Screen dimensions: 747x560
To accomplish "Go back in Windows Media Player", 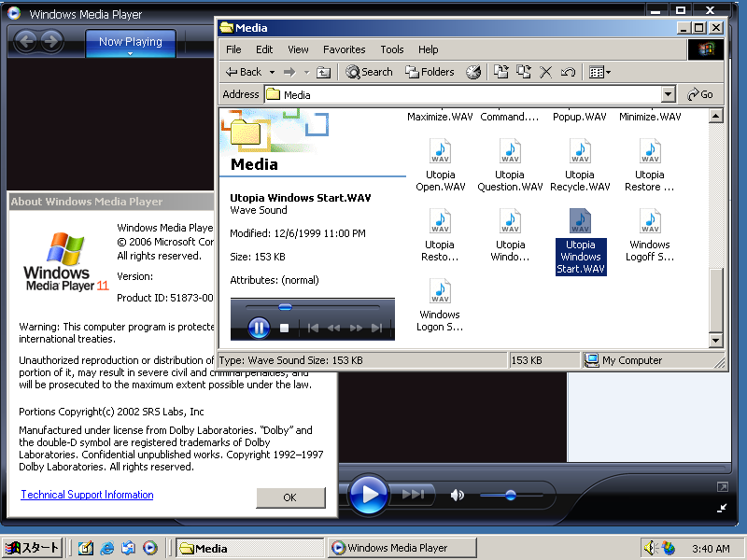I will pyautogui.click(x=26, y=41).
